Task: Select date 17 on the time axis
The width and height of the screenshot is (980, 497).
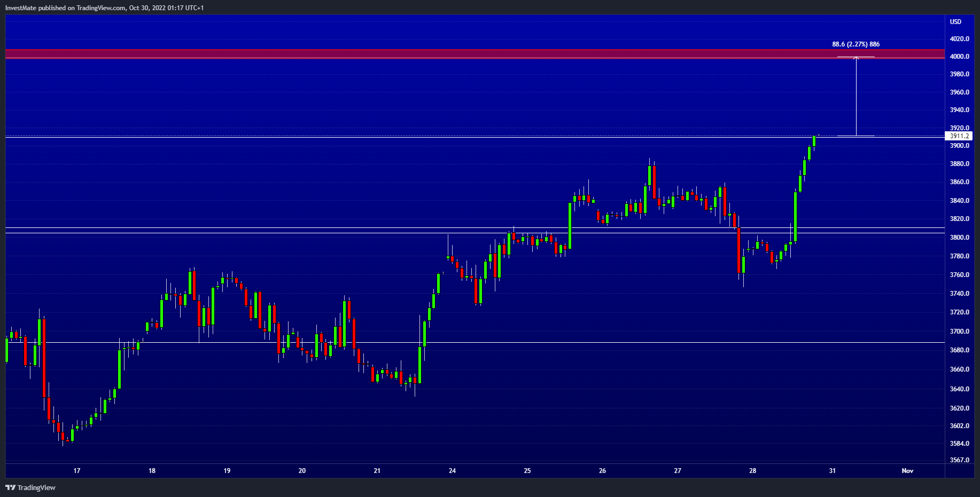Action: [77, 471]
